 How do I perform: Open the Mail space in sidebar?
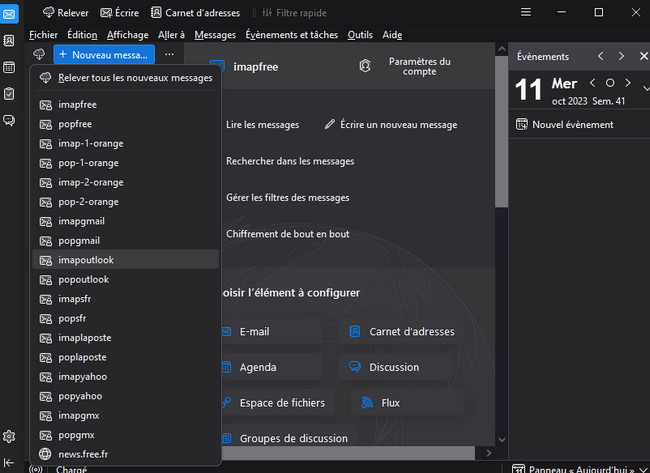[x=9, y=14]
